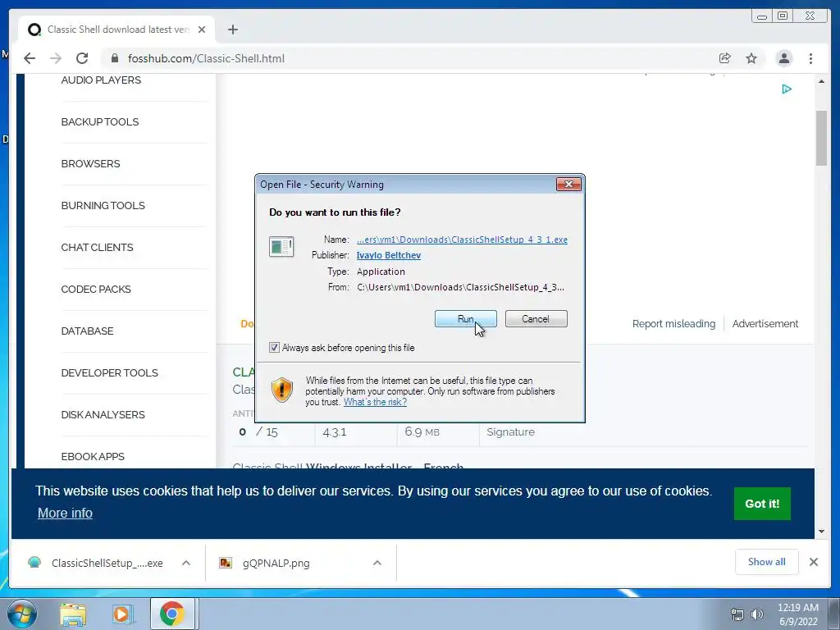840x630 pixels.
Task: Bookmark this page with the star icon
Action: point(751,58)
